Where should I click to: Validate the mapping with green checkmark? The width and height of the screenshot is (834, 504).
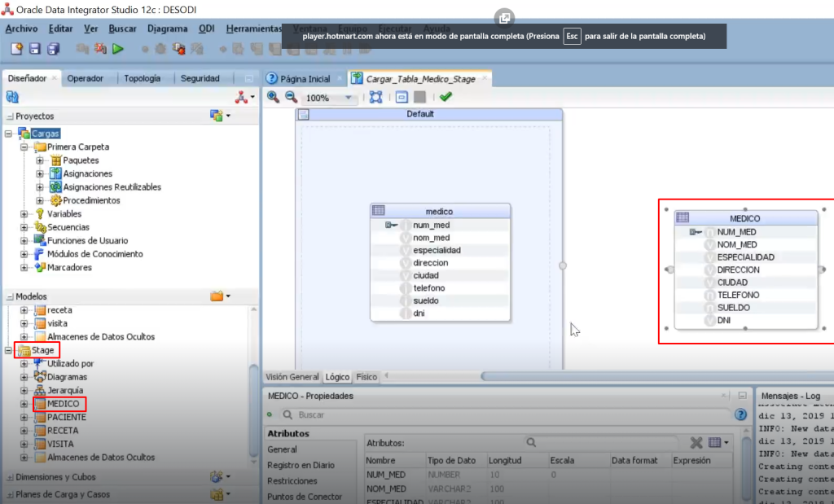point(446,97)
